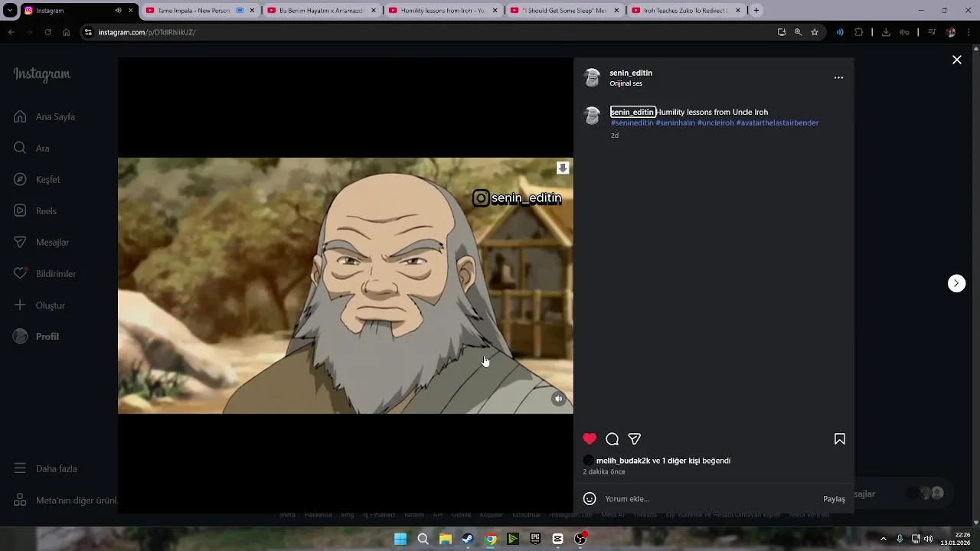The height and width of the screenshot is (551, 980).
Task: Share the post via paper plane icon
Action: 634,439
